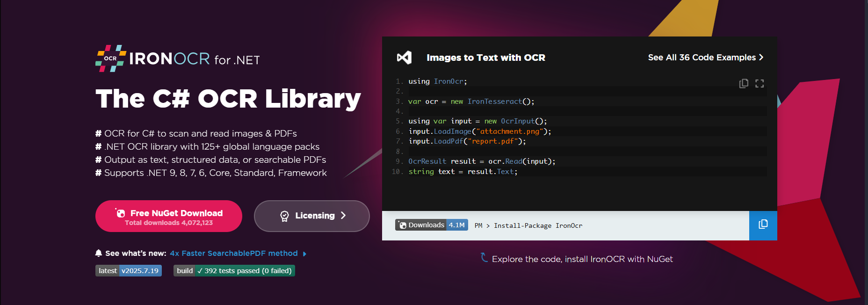Image resolution: width=868 pixels, height=305 pixels.
Task: Click the bell icon next to See what's new
Action: (x=98, y=253)
